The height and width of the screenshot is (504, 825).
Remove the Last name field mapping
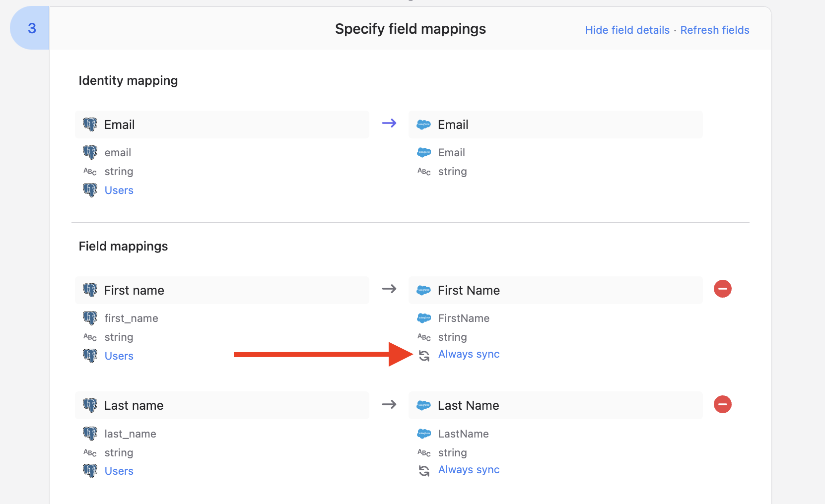point(723,404)
